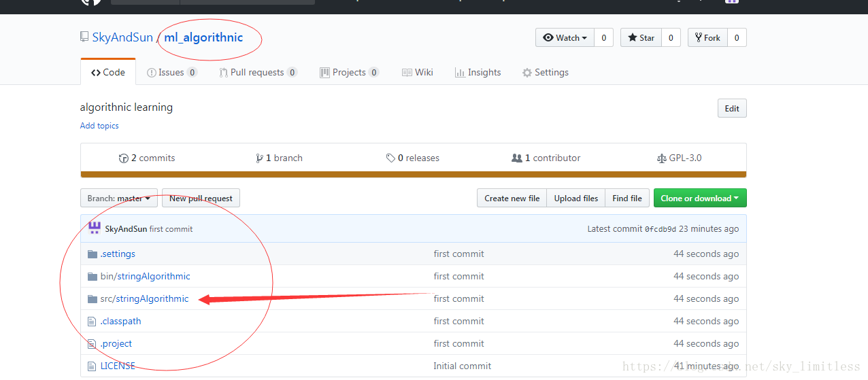Click the Pull requests tab icon
This screenshot has width=868, height=380.
point(223,73)
